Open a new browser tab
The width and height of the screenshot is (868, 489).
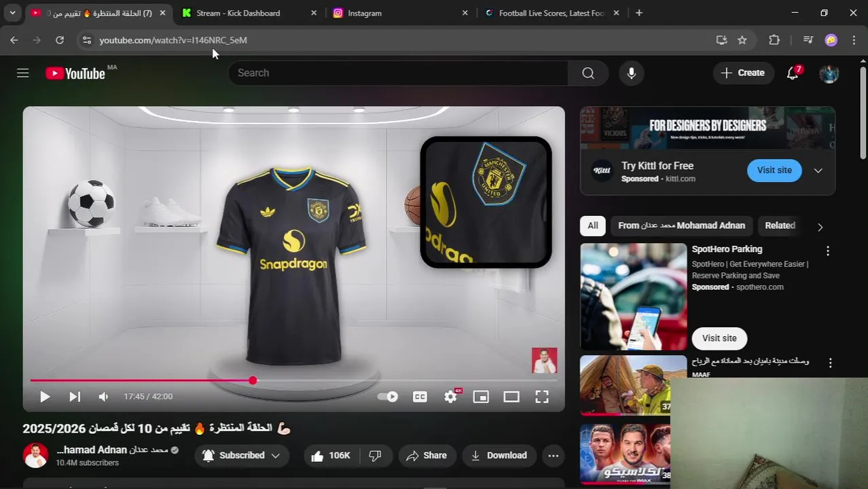click(x=639, y=13)
